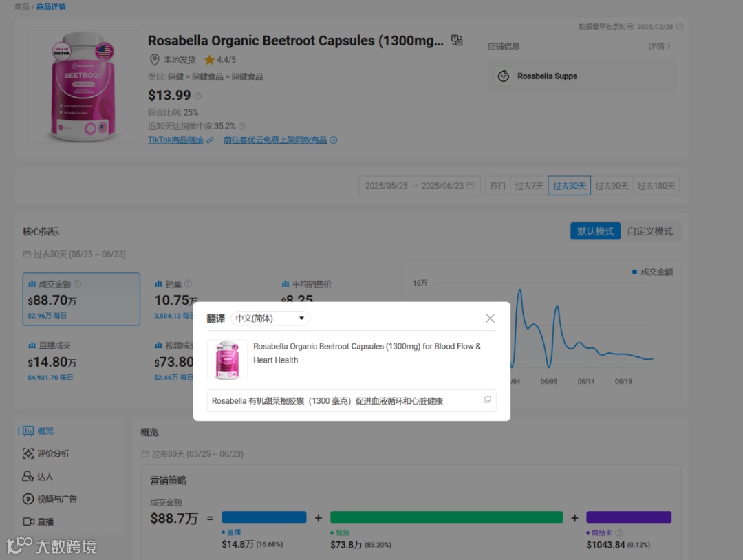This screenshot has height=560, width=743.
Task: Click the 评价分析 scan icon in sidebar
Action: point(28,453)
